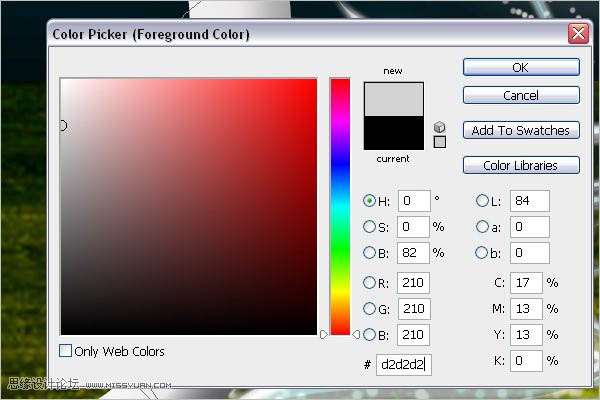
Task: Click the current black color swatch
Action: pyautogui.click(x=394, y=133)
